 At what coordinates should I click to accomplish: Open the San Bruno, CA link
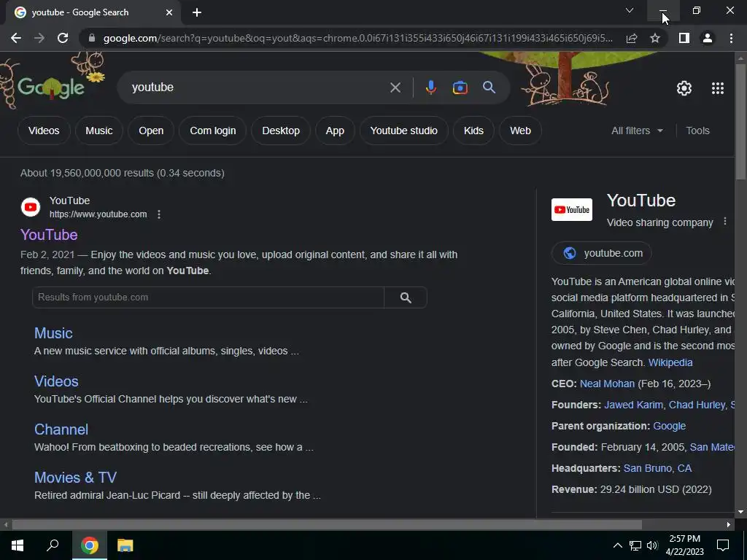[x=657, y=469]
